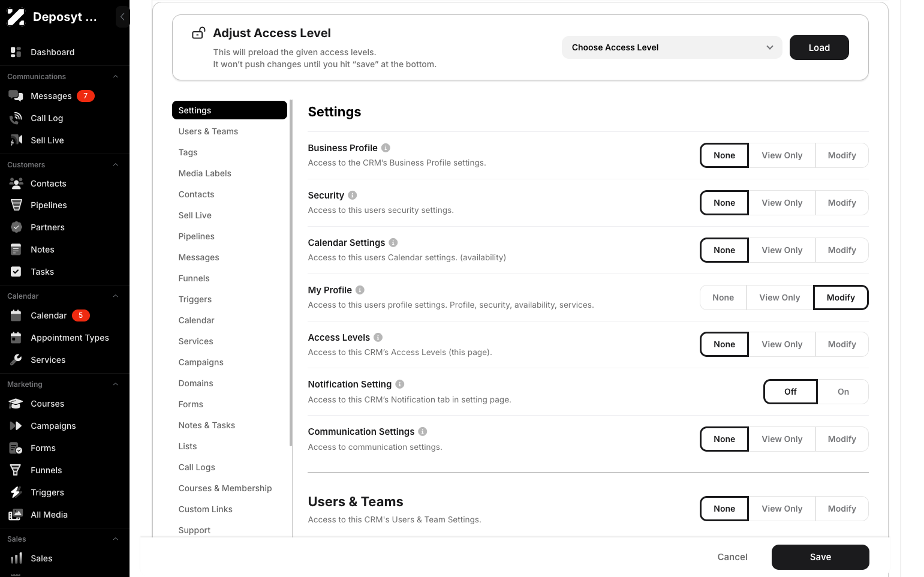Click the Courses graduation cap icon
This screenshot has width=924, height=577.
(x=16, y=404)
